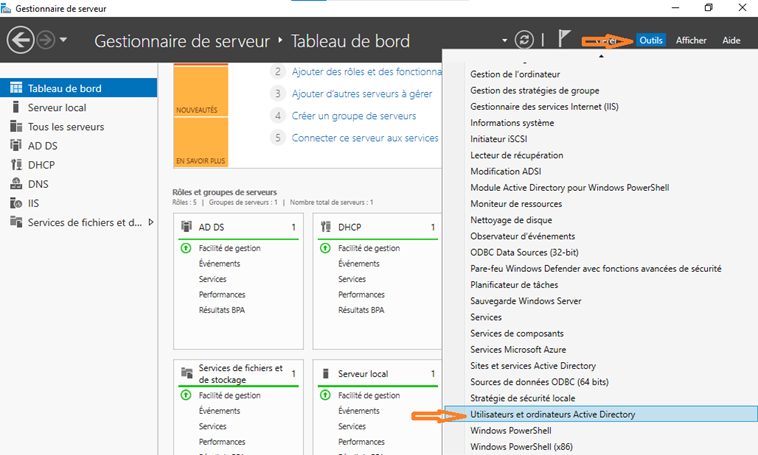Click the IIS sidebar icon

point(16,203)
